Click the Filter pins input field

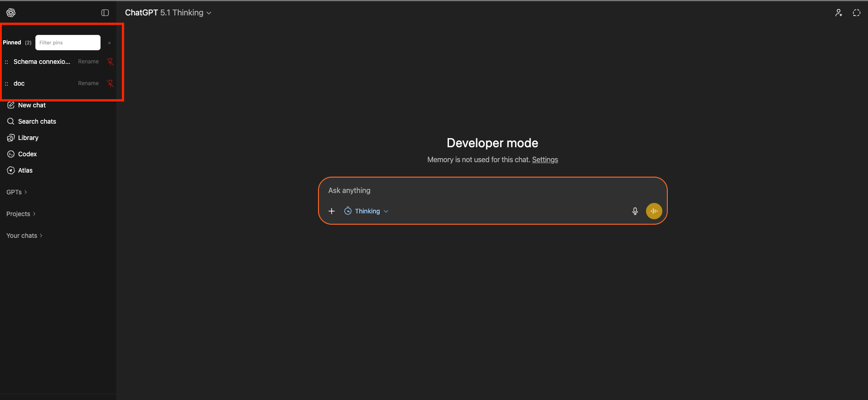click(68, 43)
